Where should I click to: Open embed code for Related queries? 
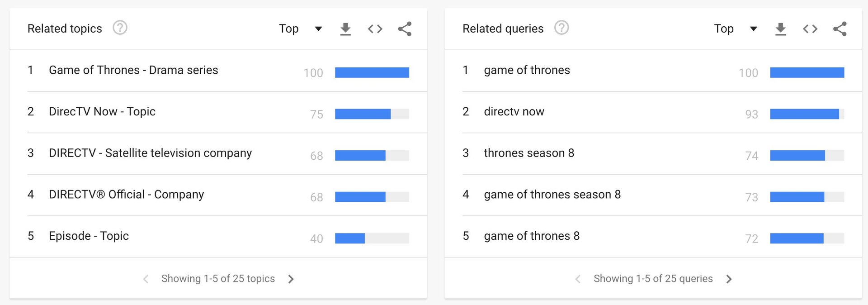pos(810,29)
